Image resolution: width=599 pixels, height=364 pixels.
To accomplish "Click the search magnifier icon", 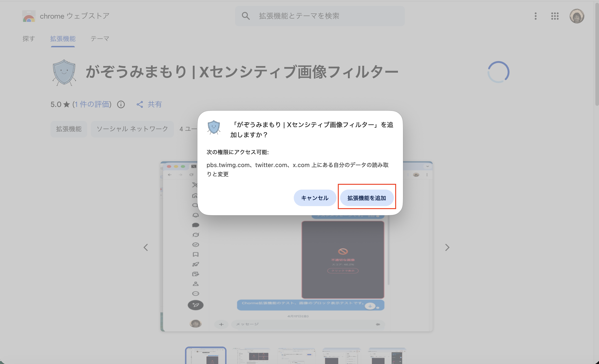I will [246, 16].
